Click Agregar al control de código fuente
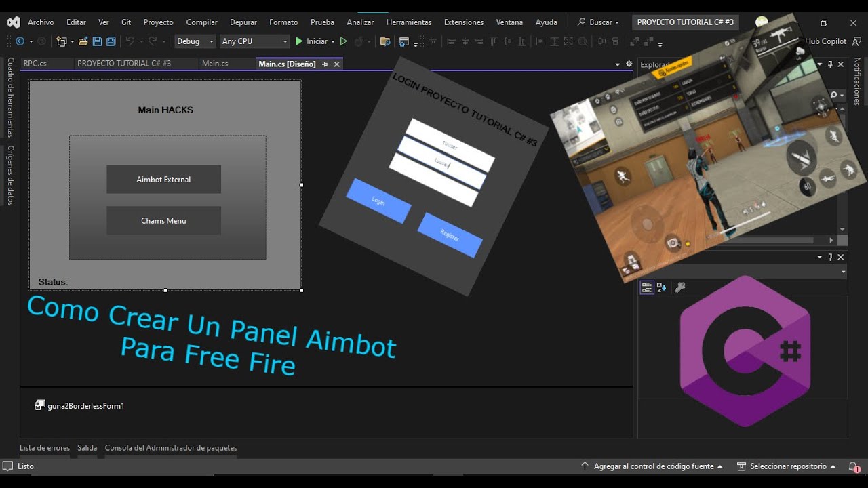 652,466
